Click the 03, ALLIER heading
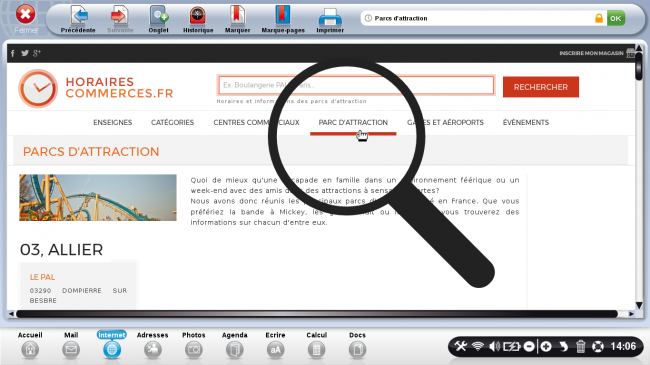The image size is (650, 365). click(61, 250)
